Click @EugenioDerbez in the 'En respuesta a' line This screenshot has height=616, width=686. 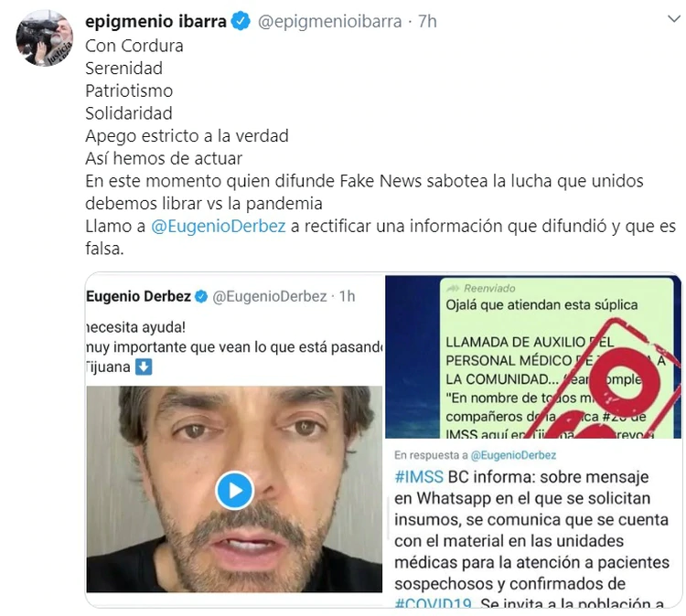pyautogui.click(x=513, y=455)
